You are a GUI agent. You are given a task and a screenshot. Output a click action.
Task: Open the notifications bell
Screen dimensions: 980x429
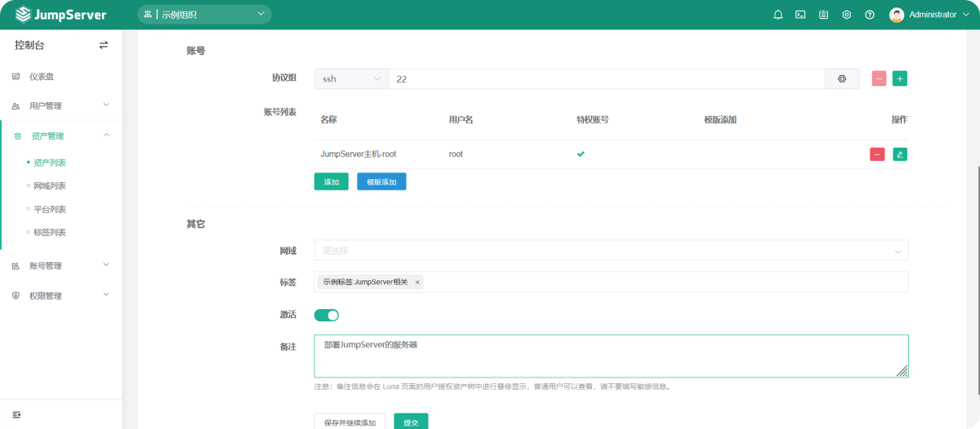(777, 15)
